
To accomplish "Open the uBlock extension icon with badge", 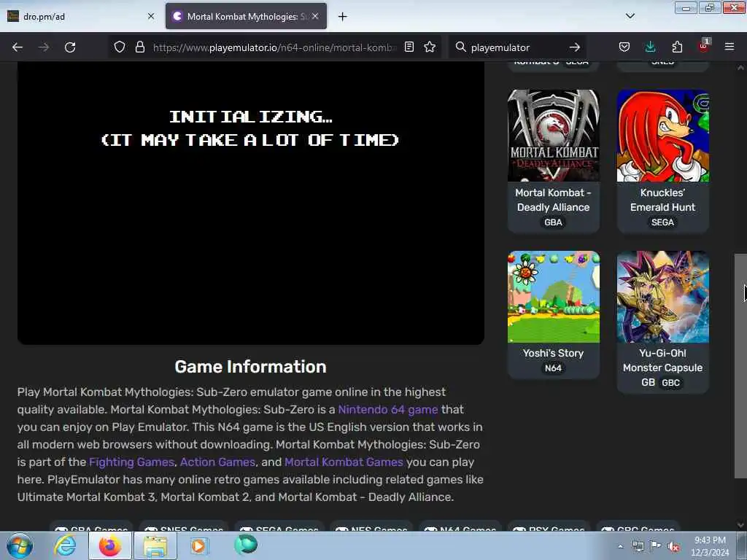I will pos(704,46).
